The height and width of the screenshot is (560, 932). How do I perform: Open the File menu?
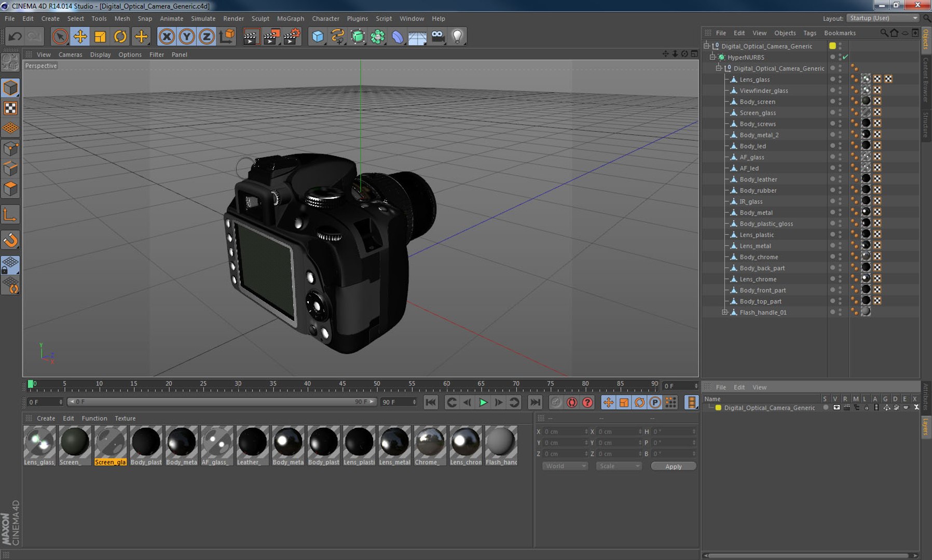(10, 18)
